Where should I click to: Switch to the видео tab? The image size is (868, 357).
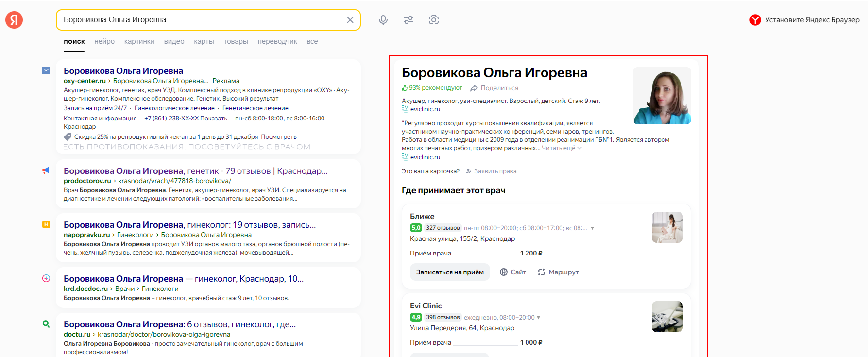[x=174, y=42]
